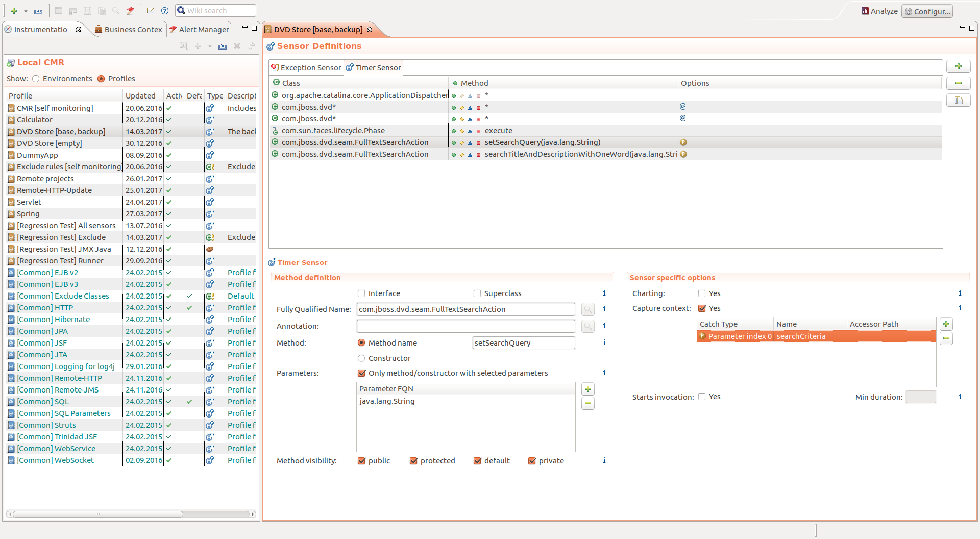980x539 pixels.
Task: Click active checkmark for Spring profile
Action: [x=169, y=214]
